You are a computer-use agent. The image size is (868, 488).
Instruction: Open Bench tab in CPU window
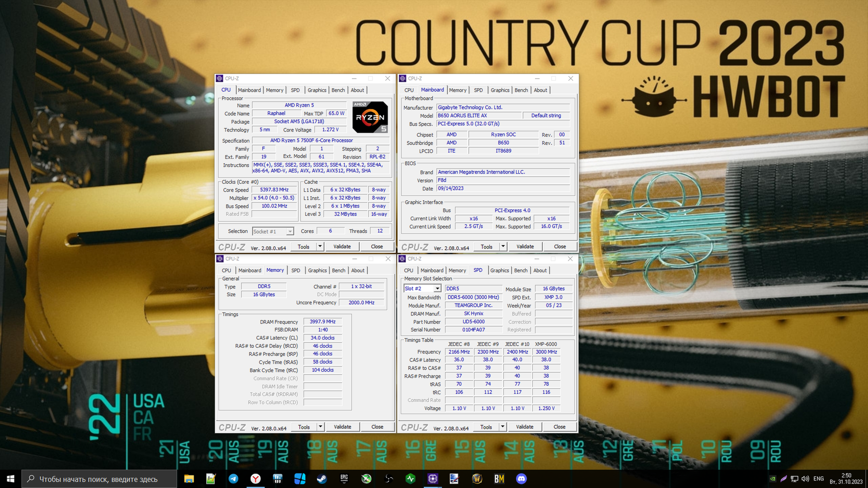click(338, 90)
